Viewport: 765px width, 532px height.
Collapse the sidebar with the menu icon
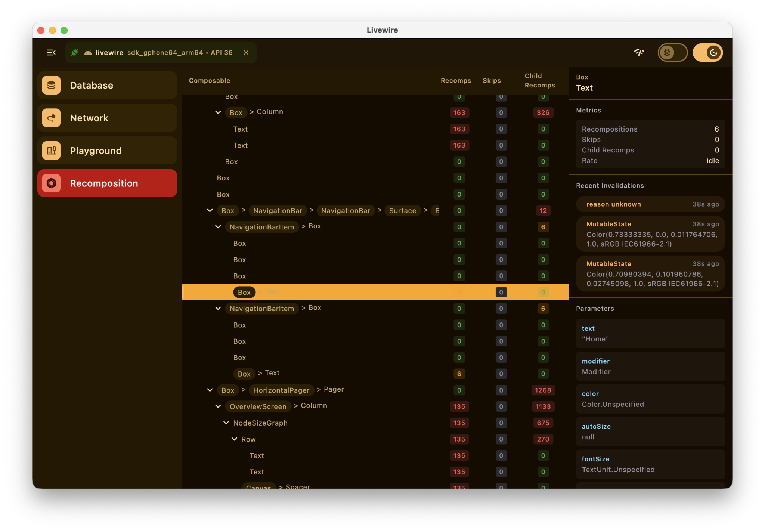pos(51,53)
